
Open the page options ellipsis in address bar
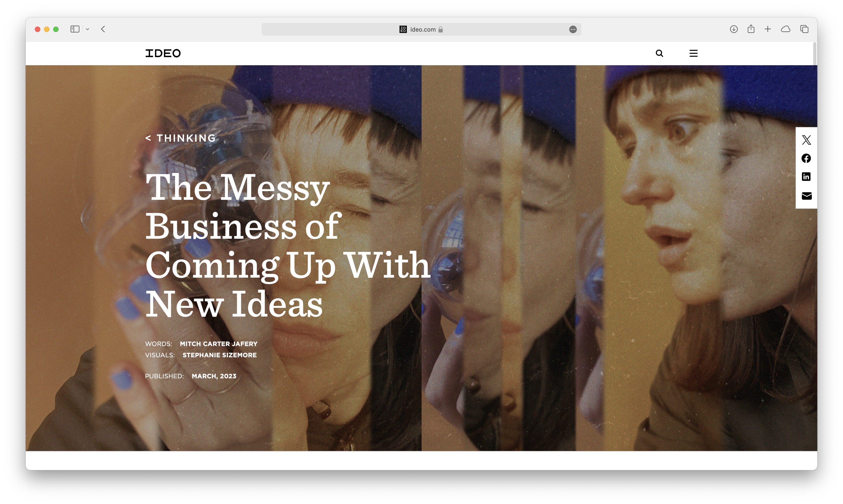click(x=573, y=30)
